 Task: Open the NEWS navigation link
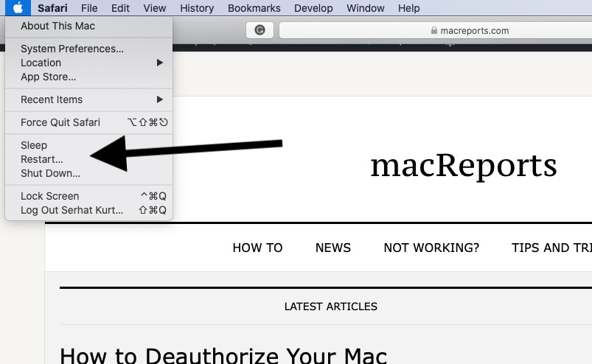point(333,248)
